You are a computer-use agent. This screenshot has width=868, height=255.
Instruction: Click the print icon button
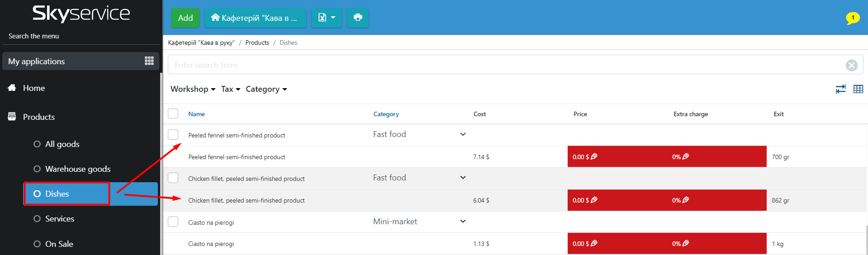pos(357,18)
